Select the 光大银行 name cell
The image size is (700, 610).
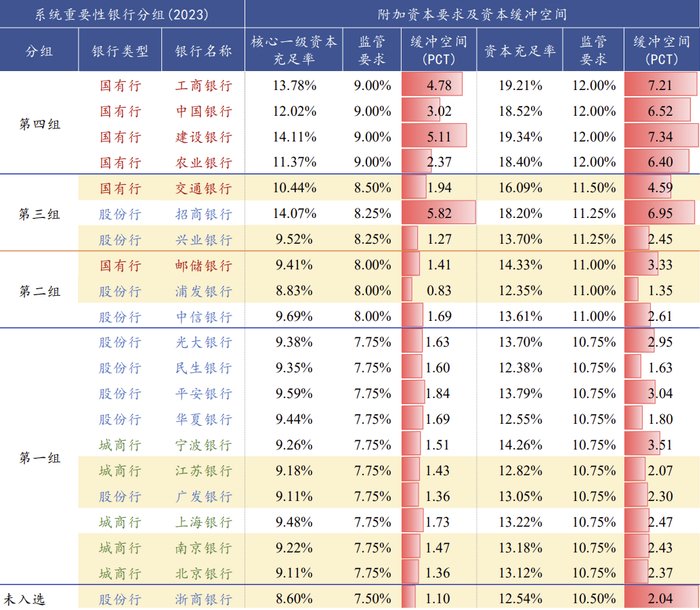coord(204,342)
